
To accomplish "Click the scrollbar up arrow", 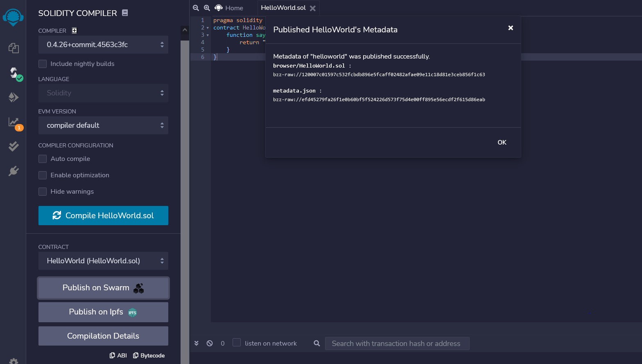I will pyautogui.click(x=185, y=30).
